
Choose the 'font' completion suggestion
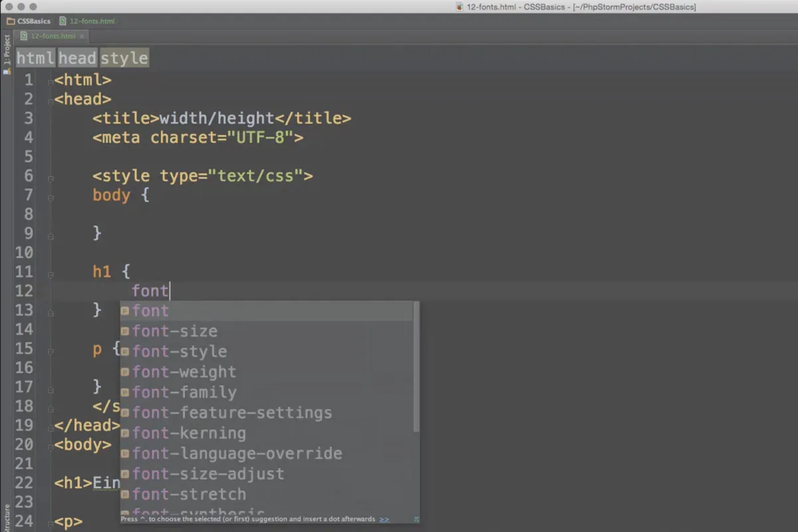click(266, 311)
